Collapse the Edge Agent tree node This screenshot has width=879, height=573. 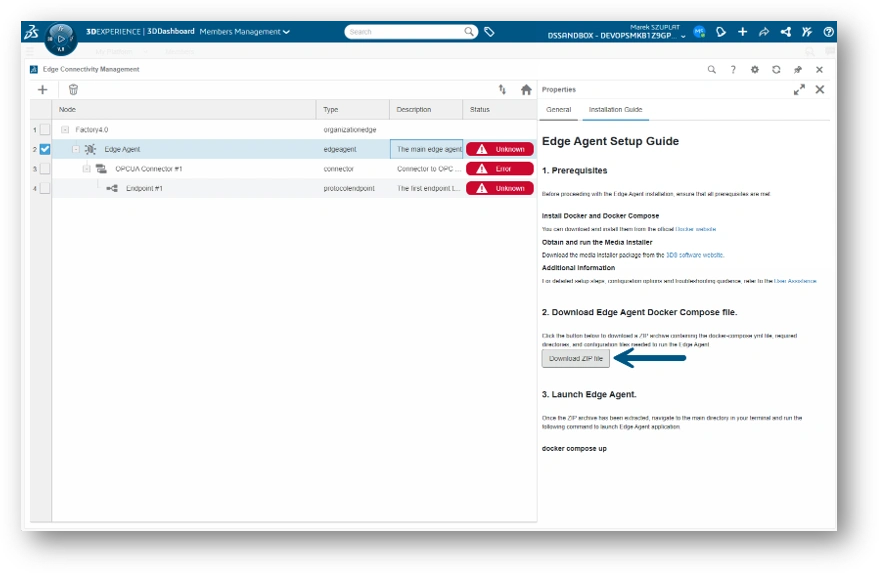(76, 149)
